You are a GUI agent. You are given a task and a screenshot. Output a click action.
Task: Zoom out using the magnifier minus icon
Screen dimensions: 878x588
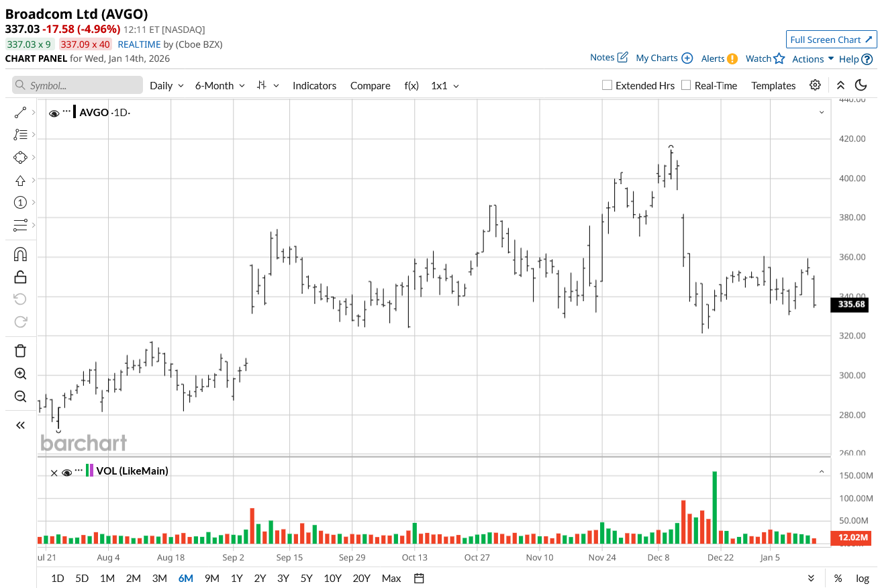coord(20,396)
